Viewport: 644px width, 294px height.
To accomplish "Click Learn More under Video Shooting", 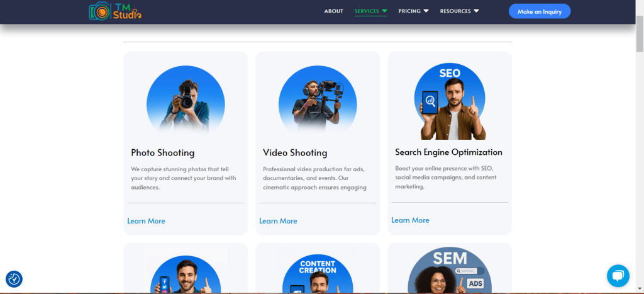I will coord(278,221).
